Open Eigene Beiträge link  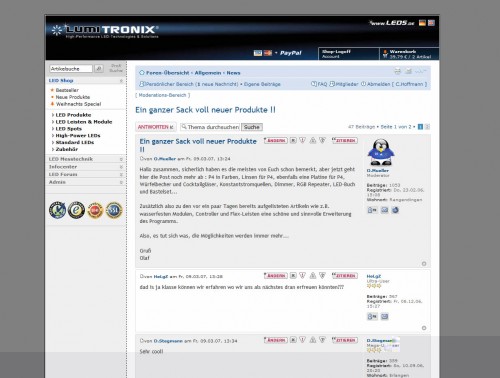[x=262, y=84]
